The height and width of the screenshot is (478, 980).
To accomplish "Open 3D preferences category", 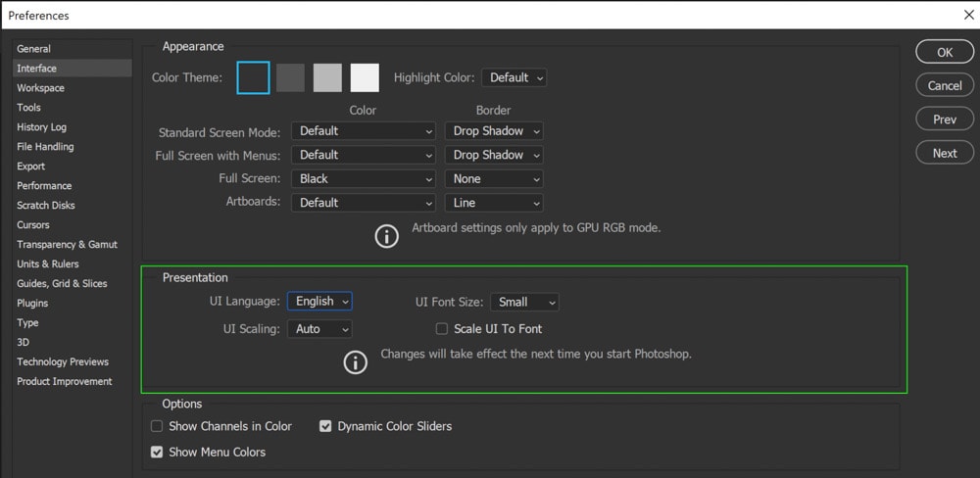I will (x=72, y=343).
